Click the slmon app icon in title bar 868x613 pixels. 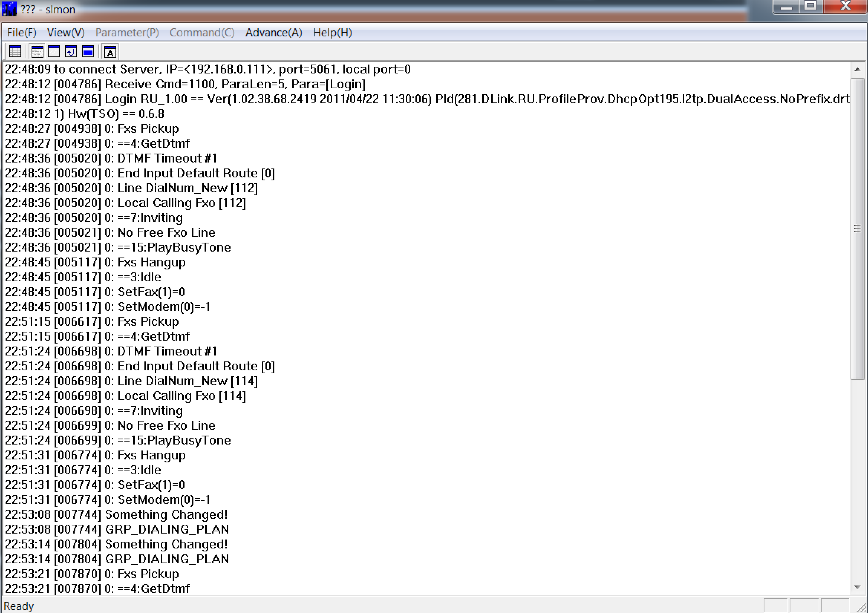pyautogui.click(x=9, y=9)
